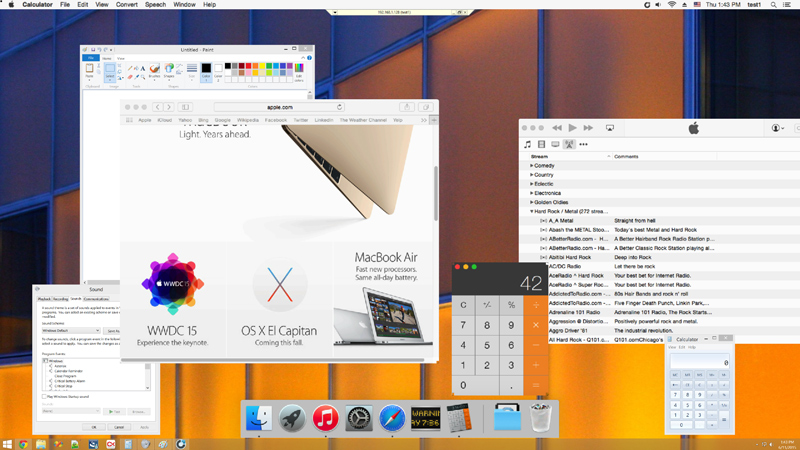This screenshot has width=800, height=450.
Task: Click Safari's share icon
Action: [407, 107]
